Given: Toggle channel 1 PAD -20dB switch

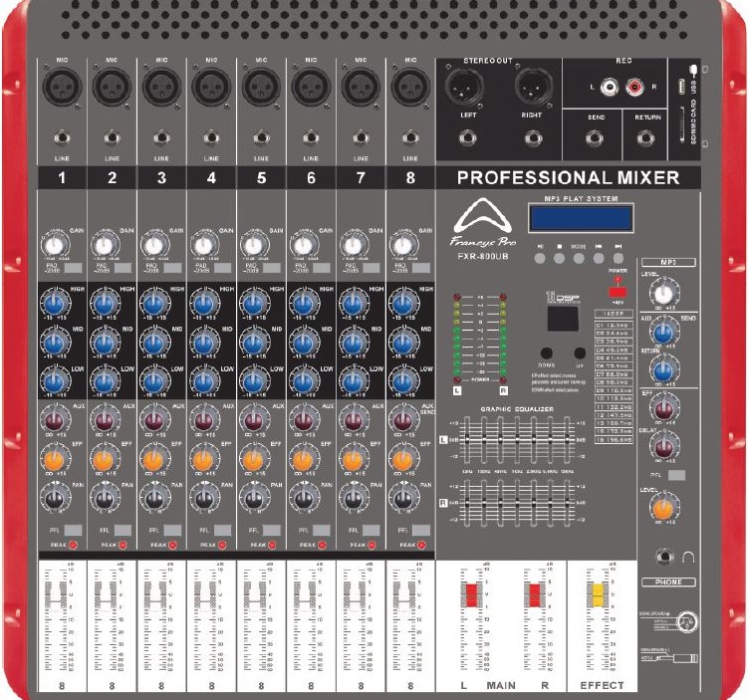Looking at the screenshot, I should pos(73,268).
